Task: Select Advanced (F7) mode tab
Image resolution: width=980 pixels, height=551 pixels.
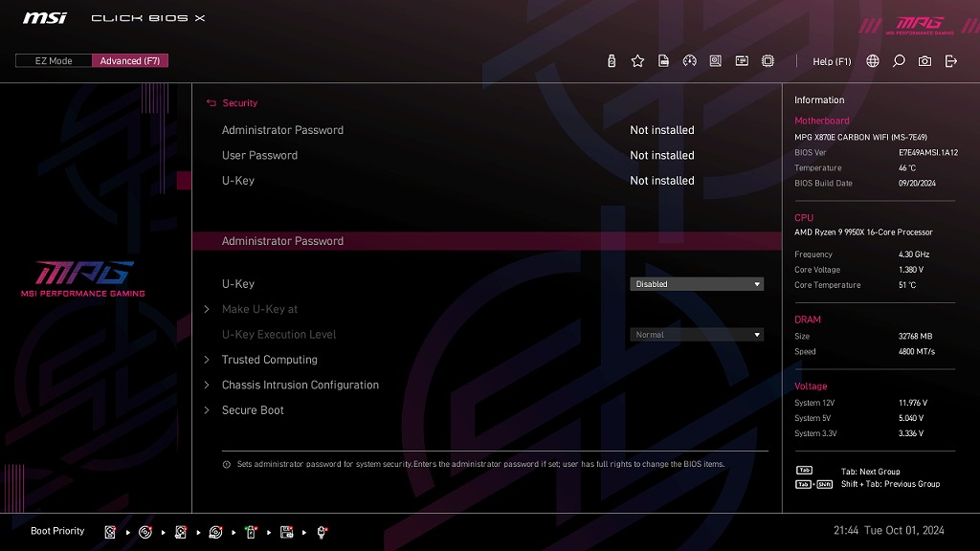Action: (130, 60)
